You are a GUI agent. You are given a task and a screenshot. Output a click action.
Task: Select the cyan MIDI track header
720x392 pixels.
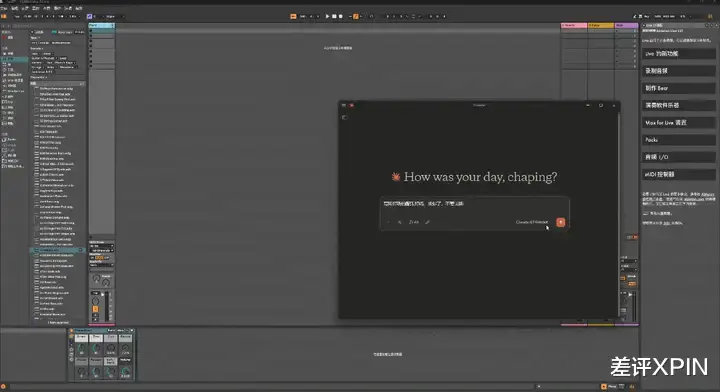[x=101, y=25]
